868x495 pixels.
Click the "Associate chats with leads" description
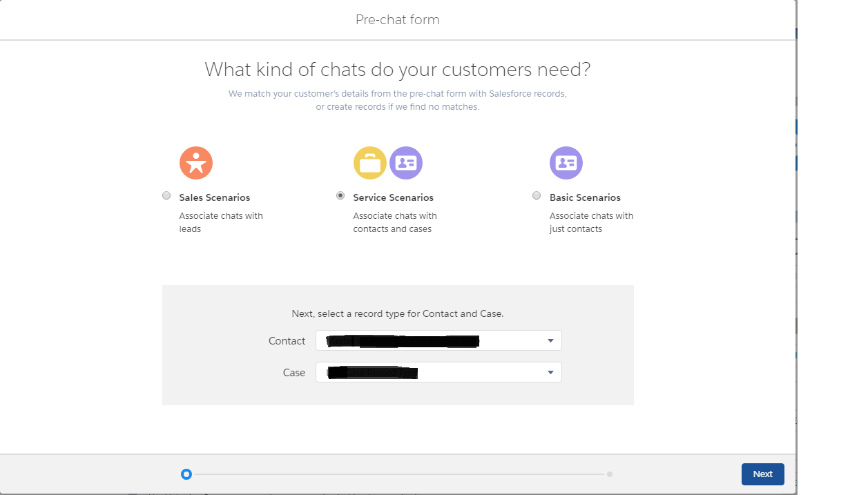[x=221, y=222]
